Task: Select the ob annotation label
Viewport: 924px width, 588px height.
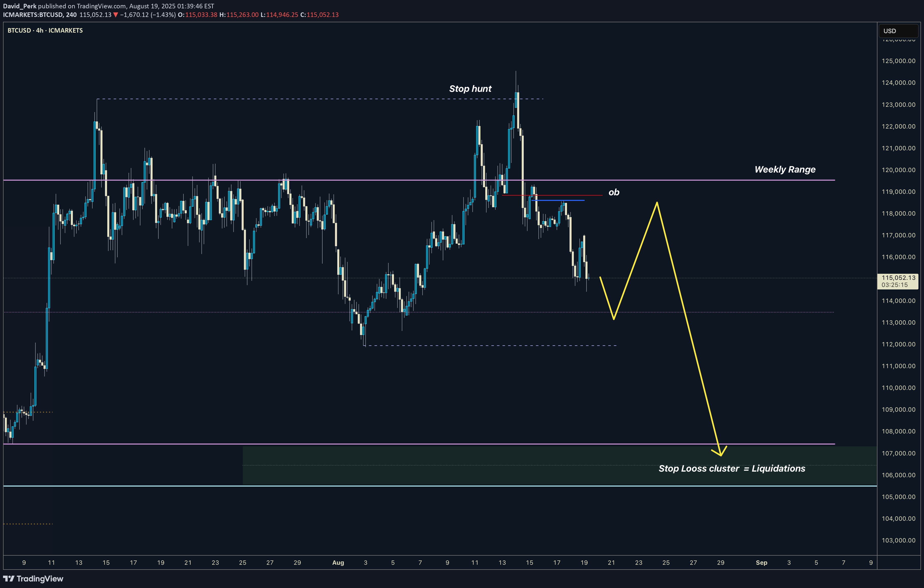Action: click(x=614, y=192)
